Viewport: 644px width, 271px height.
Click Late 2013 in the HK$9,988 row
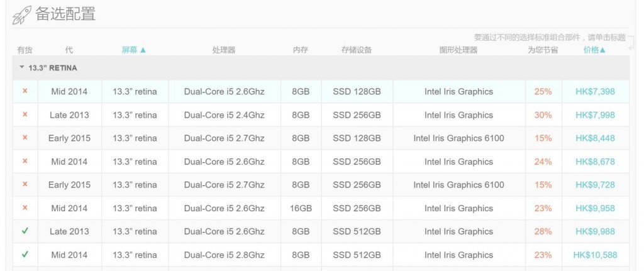(69, 231)
